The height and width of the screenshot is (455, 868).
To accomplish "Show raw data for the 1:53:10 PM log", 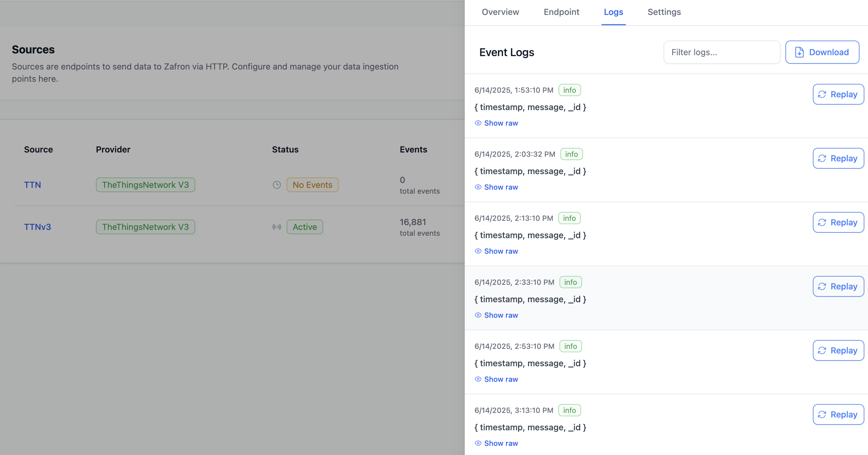I will [x=501, y=123].
